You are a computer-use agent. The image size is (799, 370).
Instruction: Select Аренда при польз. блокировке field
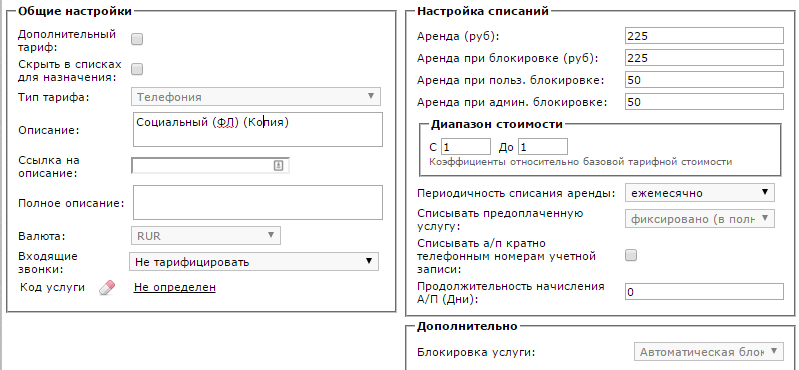click(704, 80)
